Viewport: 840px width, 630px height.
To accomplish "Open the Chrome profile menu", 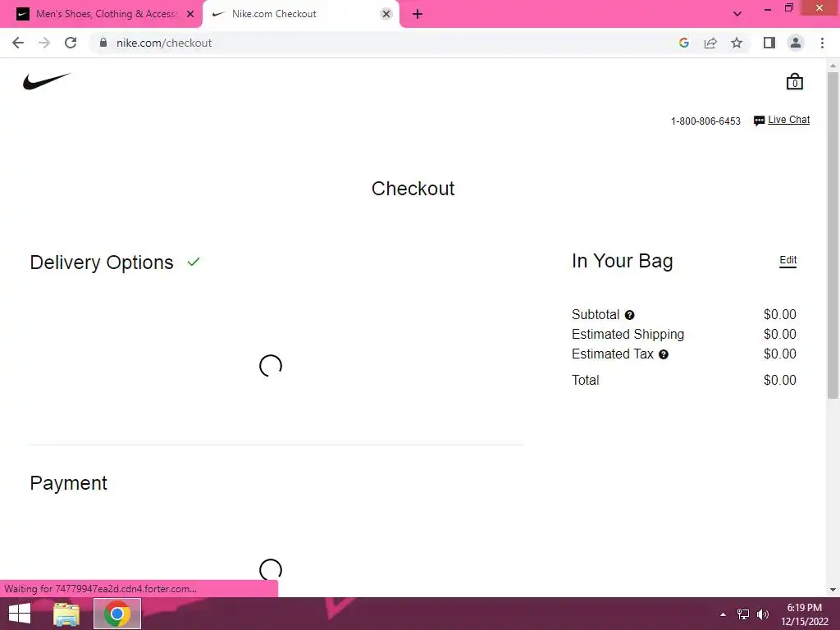I will pos(796,43).
